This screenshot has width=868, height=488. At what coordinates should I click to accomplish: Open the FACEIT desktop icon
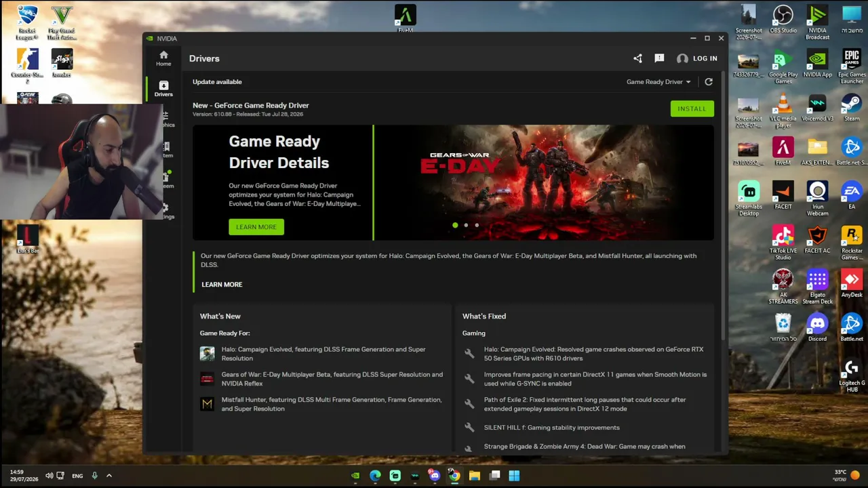pyautogui.click(x=783, y=195)
